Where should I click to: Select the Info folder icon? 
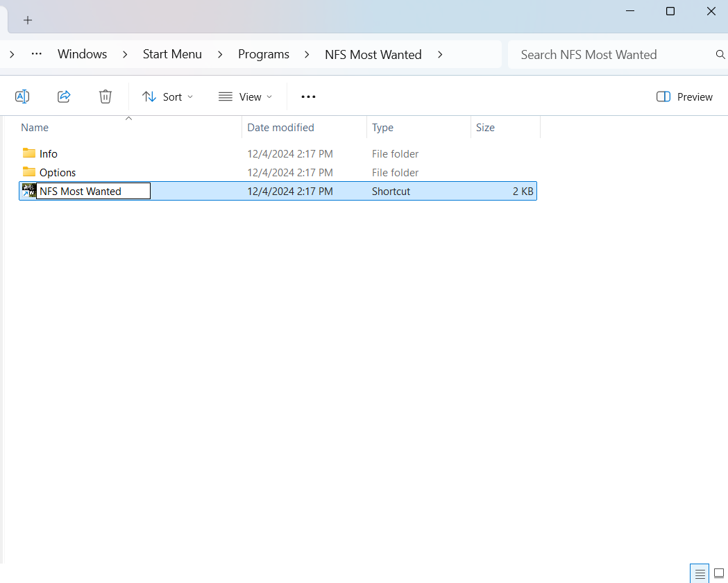(28, 153)
